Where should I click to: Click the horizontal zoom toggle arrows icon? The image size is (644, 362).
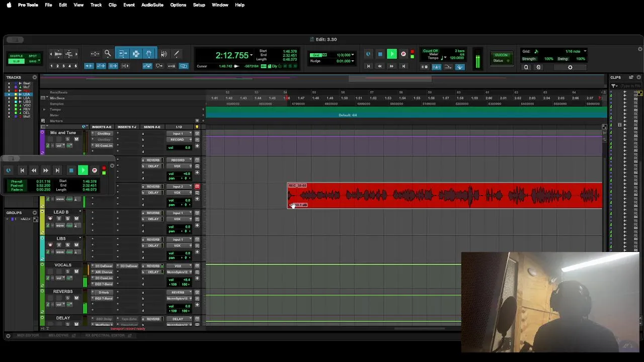[x=95, y=54]
